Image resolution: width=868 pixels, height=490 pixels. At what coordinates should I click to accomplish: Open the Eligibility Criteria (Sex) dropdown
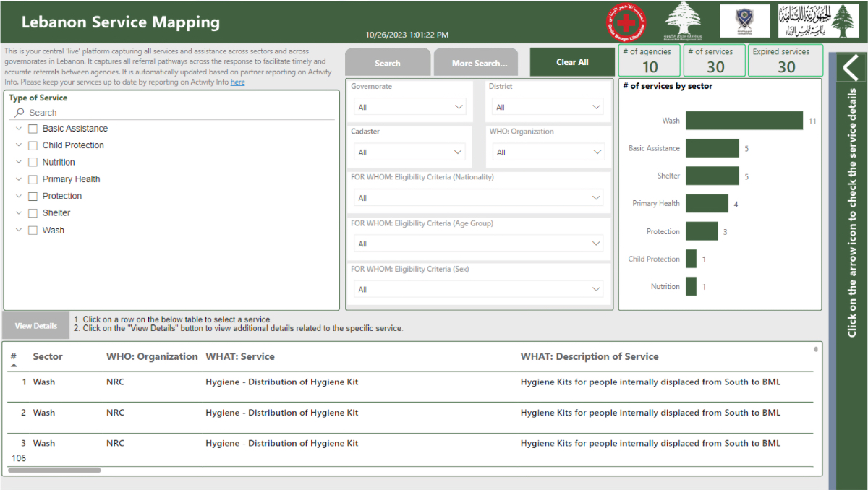479,289
